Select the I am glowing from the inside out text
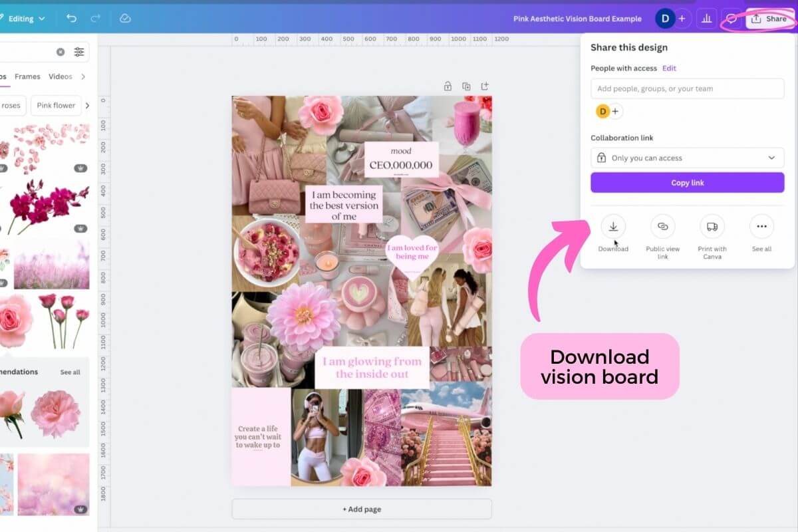This screenshot has width=798, height=532. tap(372, 368)
